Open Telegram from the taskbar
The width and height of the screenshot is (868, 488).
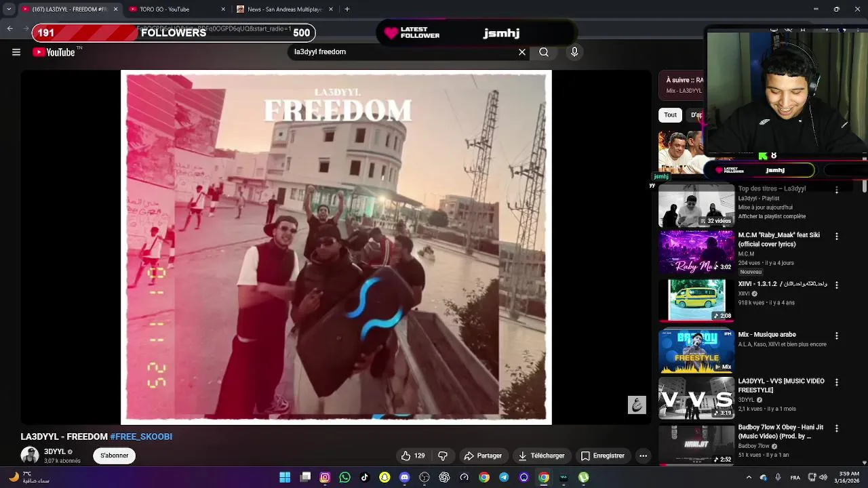pyautogui.click(x=504, y=477)
